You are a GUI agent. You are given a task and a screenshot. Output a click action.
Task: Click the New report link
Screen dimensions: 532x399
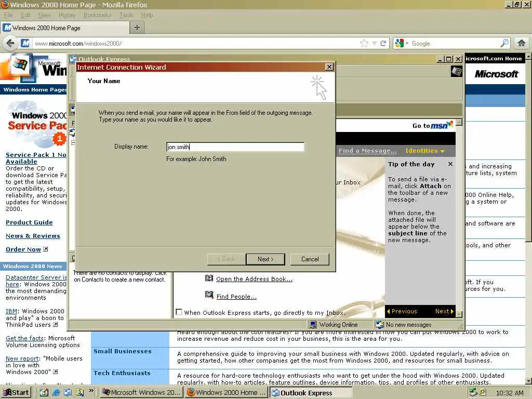point(22,358)
